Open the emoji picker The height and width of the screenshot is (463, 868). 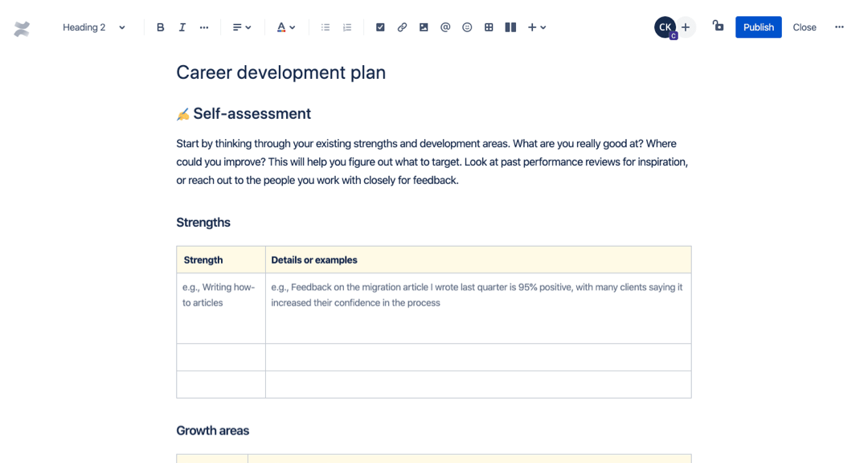tap(467, 27)
